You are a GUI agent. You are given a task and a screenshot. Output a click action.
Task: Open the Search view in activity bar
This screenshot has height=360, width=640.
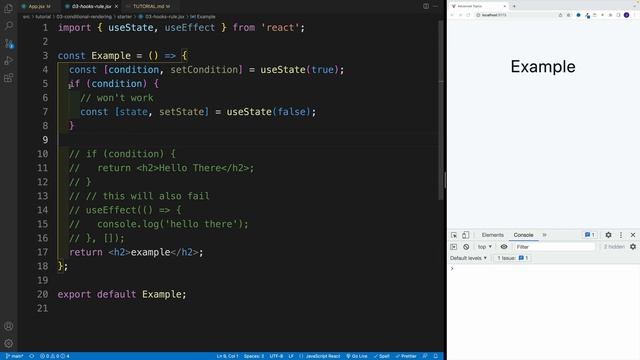coord(9,26)
